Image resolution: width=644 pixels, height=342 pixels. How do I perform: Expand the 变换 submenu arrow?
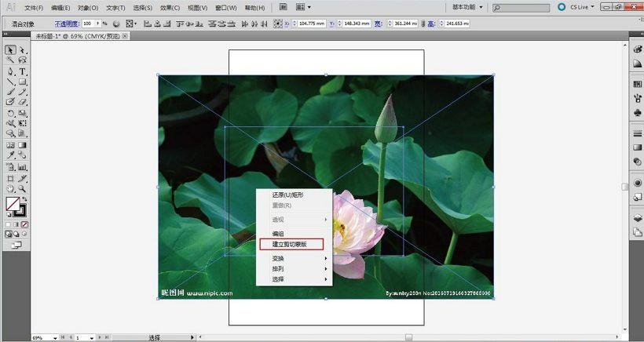tap(326, 258)
